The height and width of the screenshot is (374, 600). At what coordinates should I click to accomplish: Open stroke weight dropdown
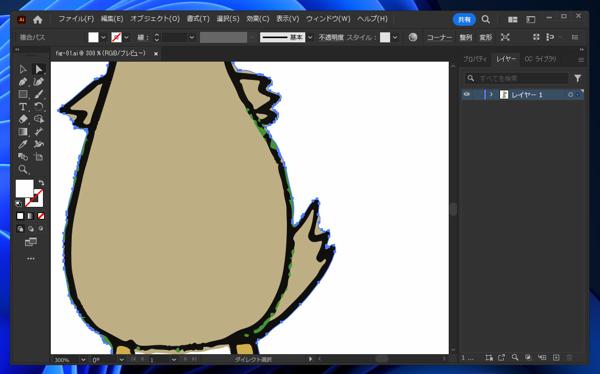(x=192, y=38)
